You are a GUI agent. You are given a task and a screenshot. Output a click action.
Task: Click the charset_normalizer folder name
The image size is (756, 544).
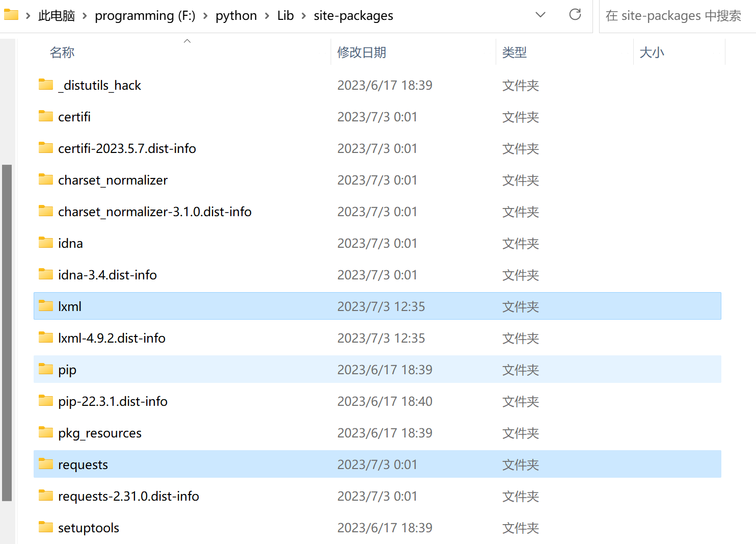[113, 180]
